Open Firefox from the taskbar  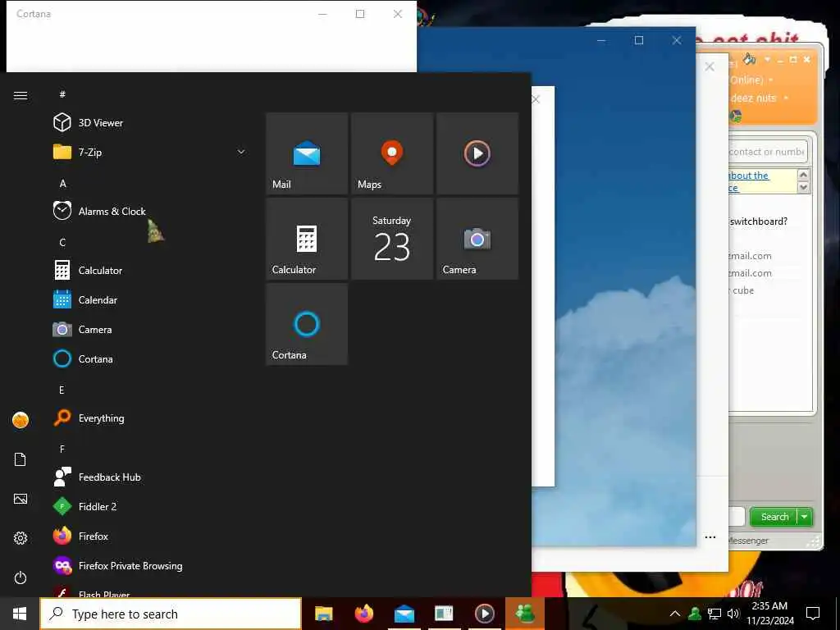[x=363, y=614]
